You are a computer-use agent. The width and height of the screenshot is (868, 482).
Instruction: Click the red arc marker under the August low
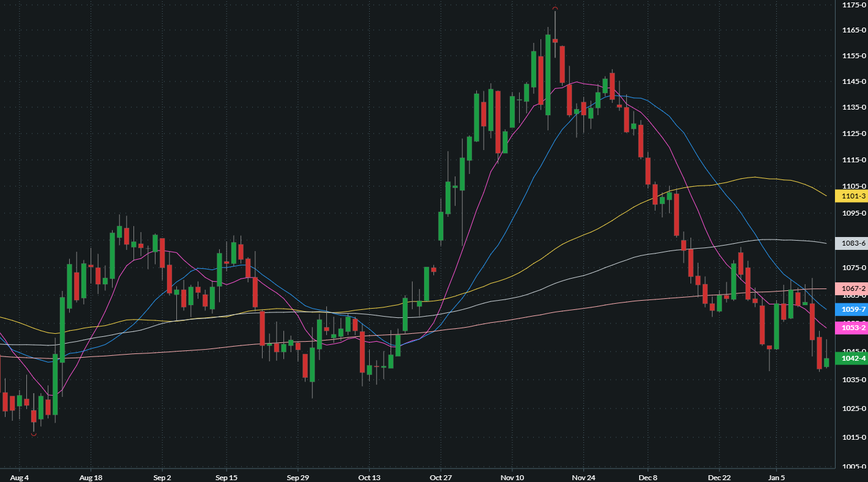coord(34,434)
